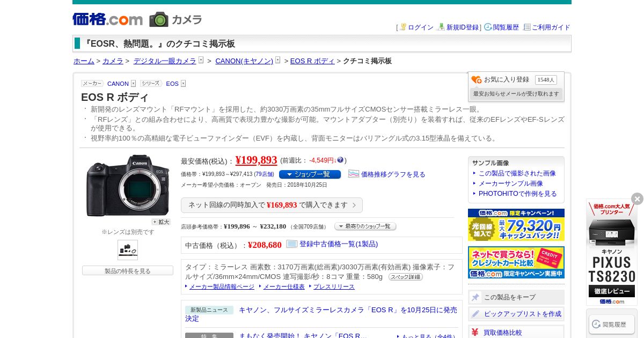The height and width of the screenshot is (338, 644).
Task: Click the EOS R camera body image
Action: click(128, 186)
